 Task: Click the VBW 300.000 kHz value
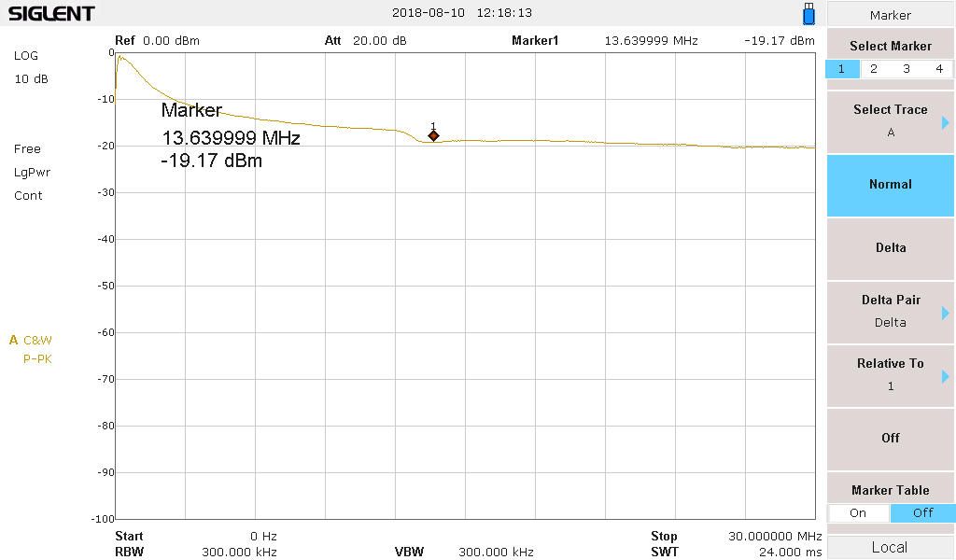(497, 553)
